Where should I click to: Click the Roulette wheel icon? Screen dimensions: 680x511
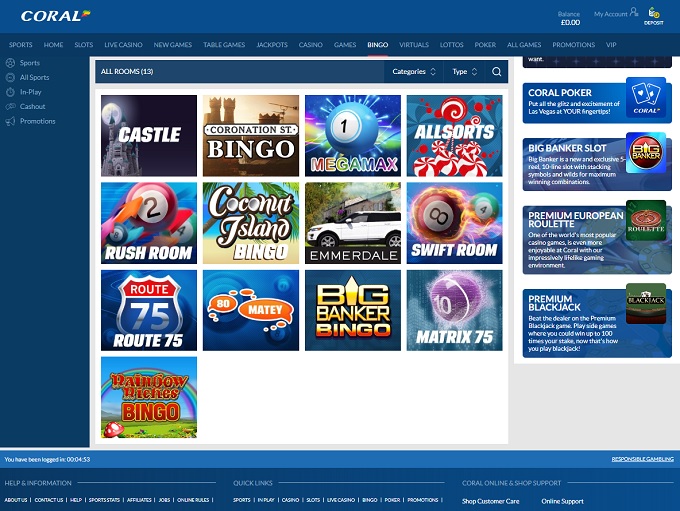[x=646, y=220]
